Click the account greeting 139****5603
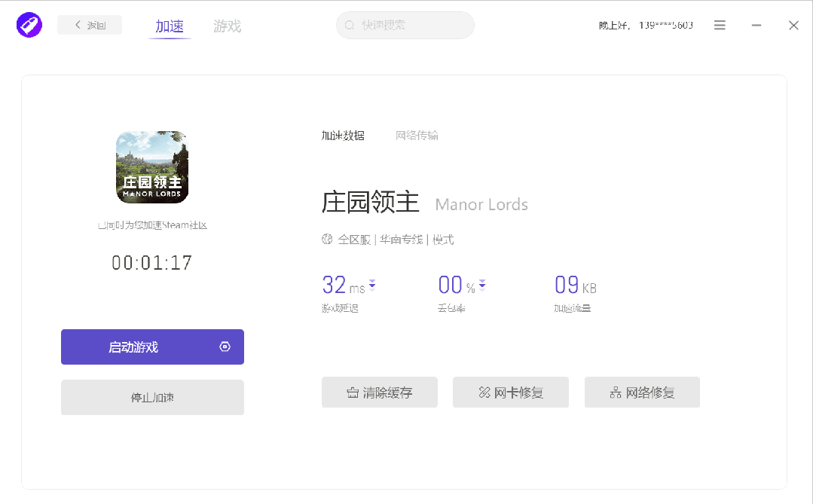Screen dimensions: 813x504 646,26
